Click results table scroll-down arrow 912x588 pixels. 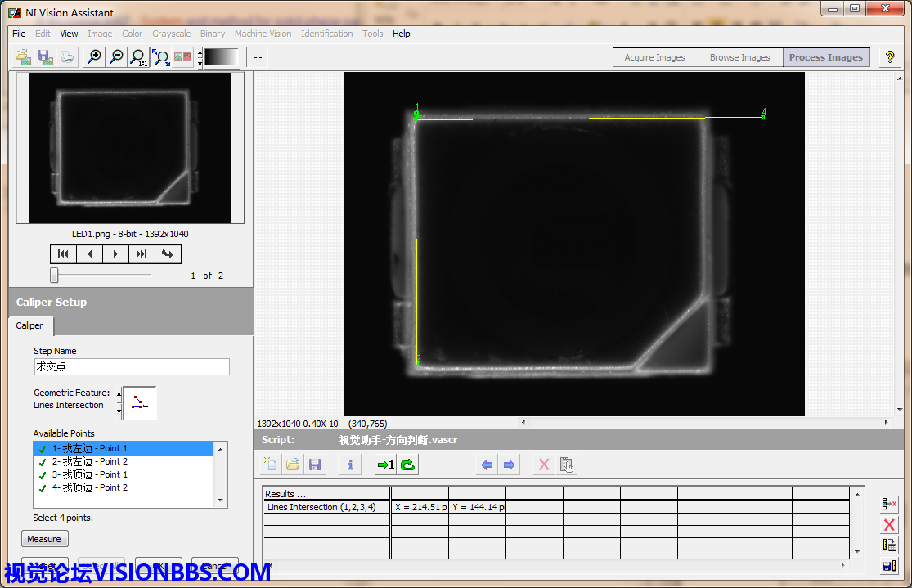click(x=857, y=551)
